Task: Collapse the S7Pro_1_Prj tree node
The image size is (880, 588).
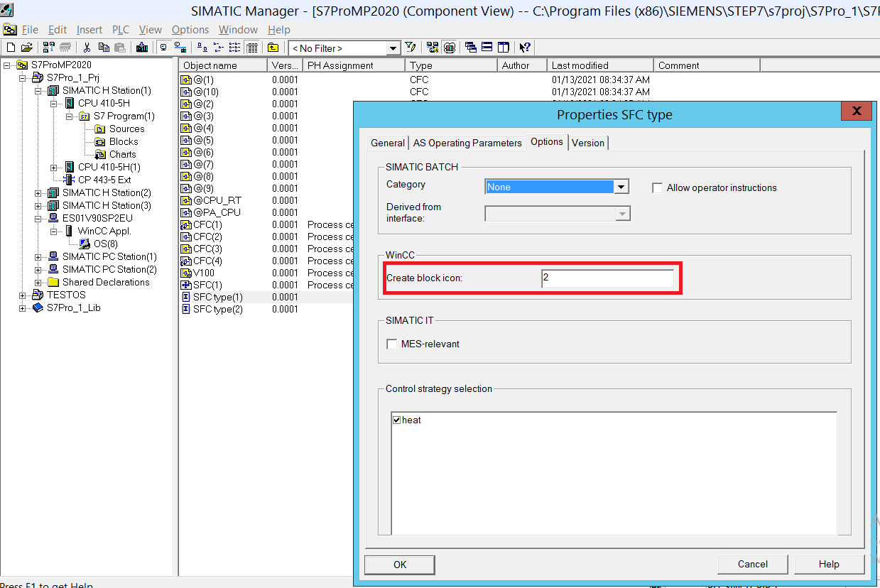Action: (22, 78)
